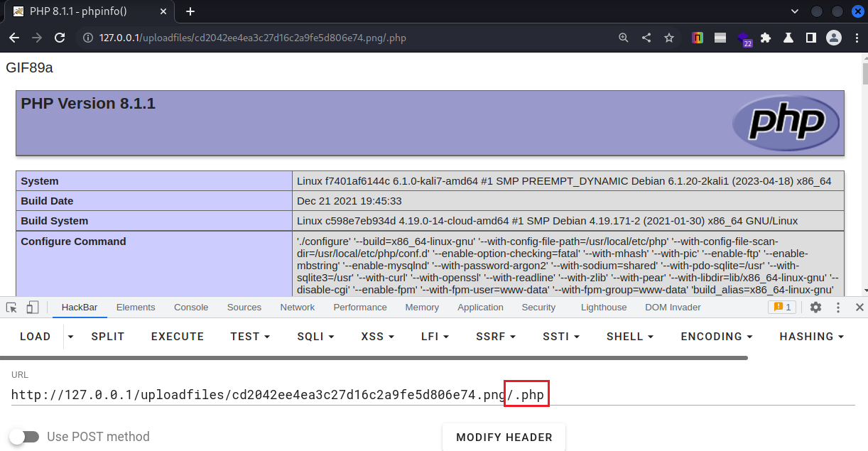Open the DevTools three-dot customize menu
Viewport: 868px width, 451px height.
click(x=838, y=308)
